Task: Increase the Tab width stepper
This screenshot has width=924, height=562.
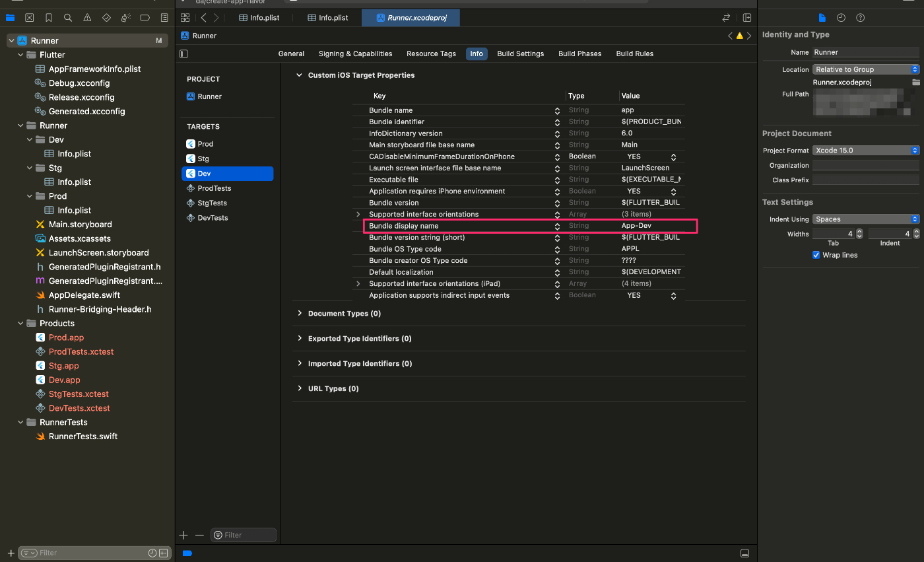Action: click(x=859, y=232)
